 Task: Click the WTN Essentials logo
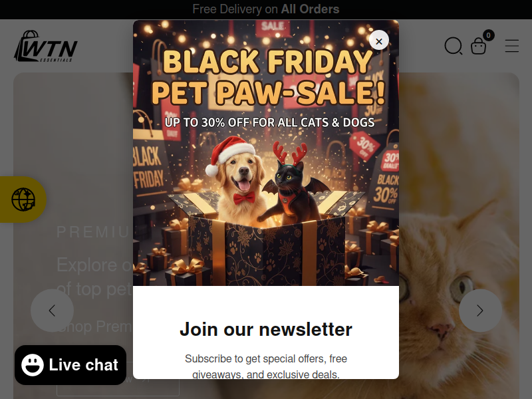(x=45, y=46)
